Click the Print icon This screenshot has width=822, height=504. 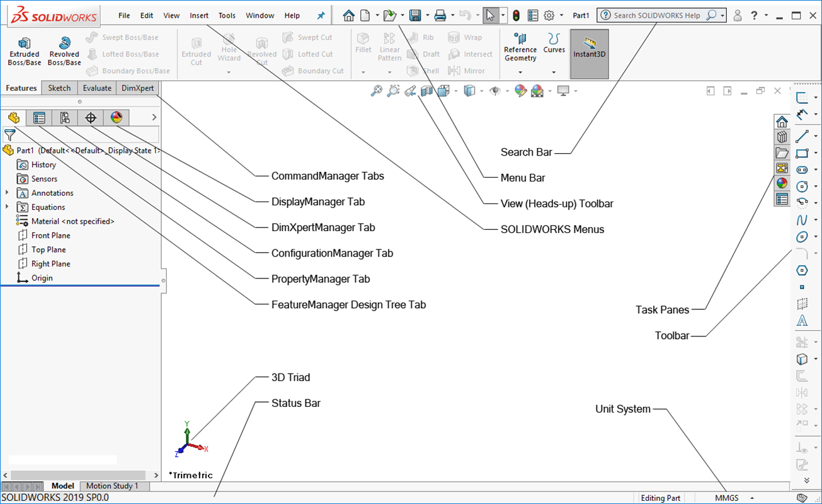click(x=440, y=15)
